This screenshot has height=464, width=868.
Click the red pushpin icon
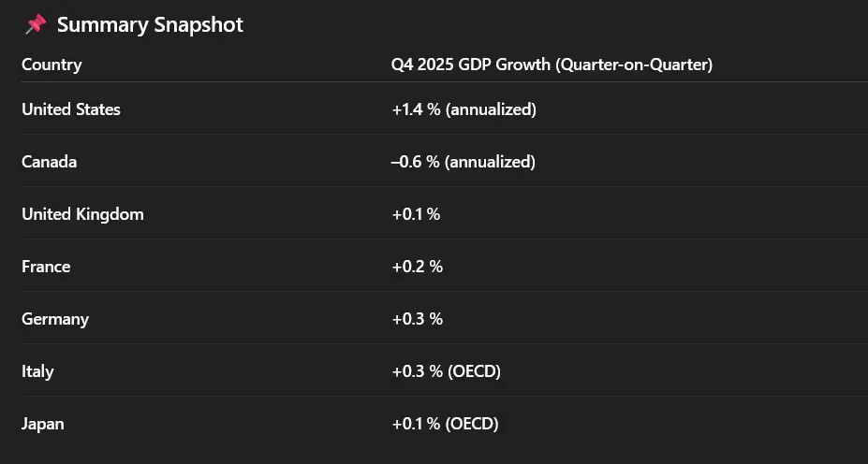point(35,24)
